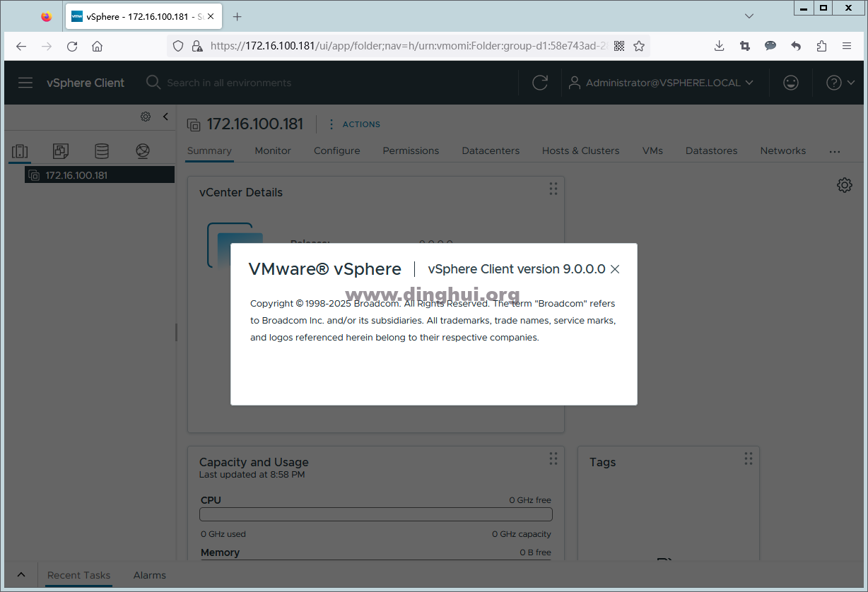
Task: Click the padlock site information icon
Action: tap(197, 46)
